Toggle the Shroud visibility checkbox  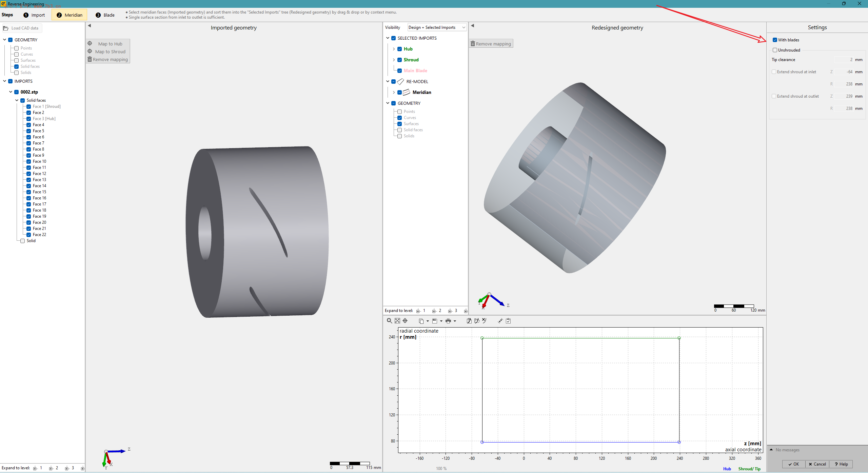[x=400, y=60]
